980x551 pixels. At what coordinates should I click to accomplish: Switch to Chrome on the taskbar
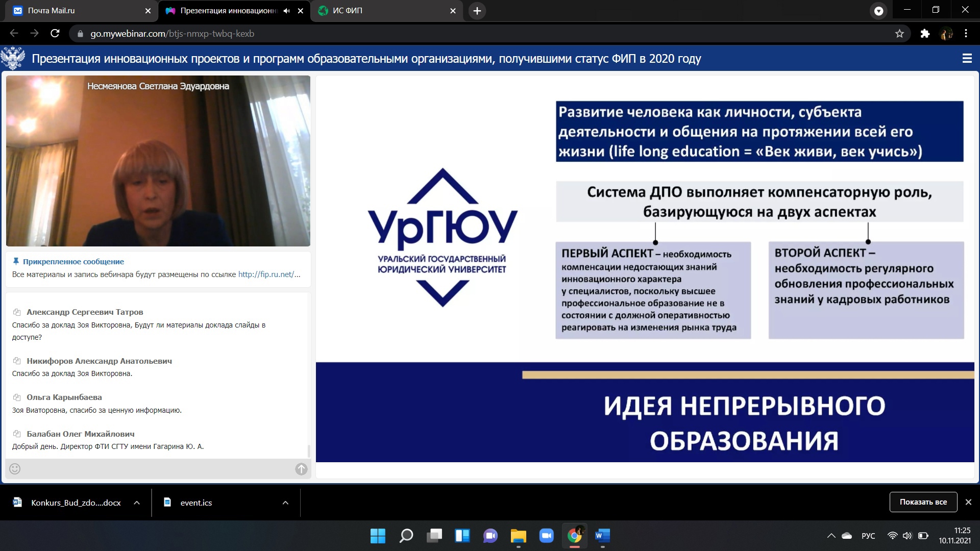pyautogui.click(x=575, y=536)
